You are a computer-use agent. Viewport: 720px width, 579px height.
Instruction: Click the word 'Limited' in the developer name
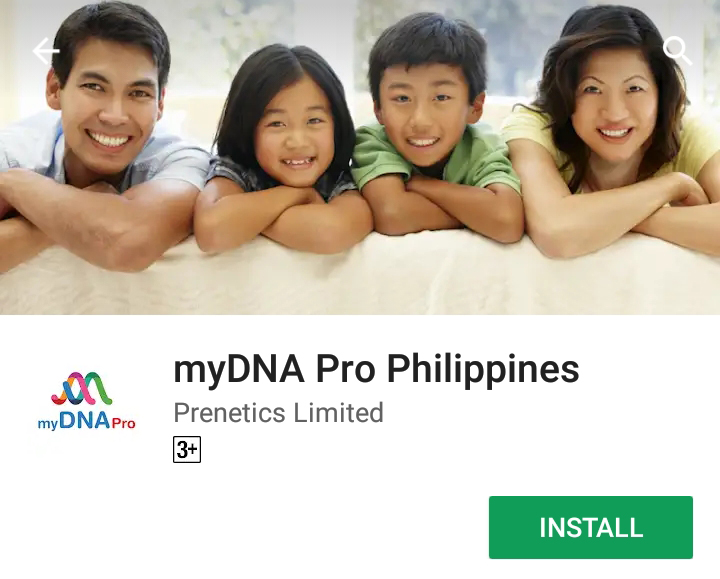pyautogui.click(x=338, y=412)
